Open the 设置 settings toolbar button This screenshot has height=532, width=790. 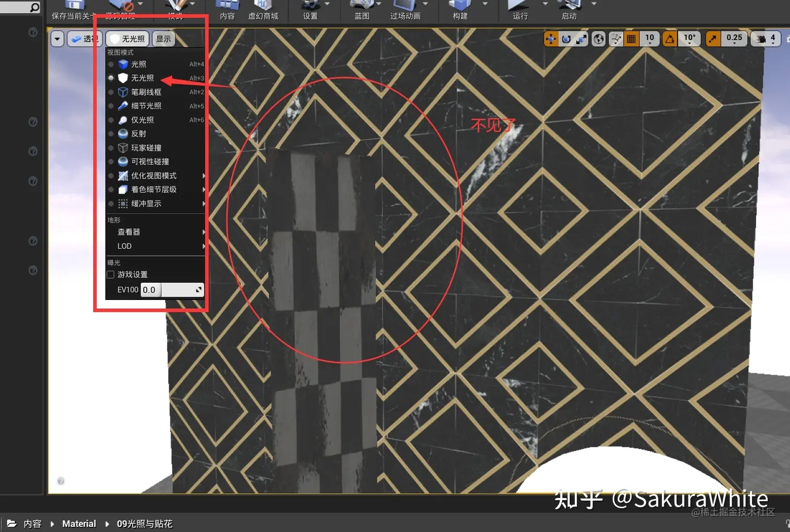310,10
